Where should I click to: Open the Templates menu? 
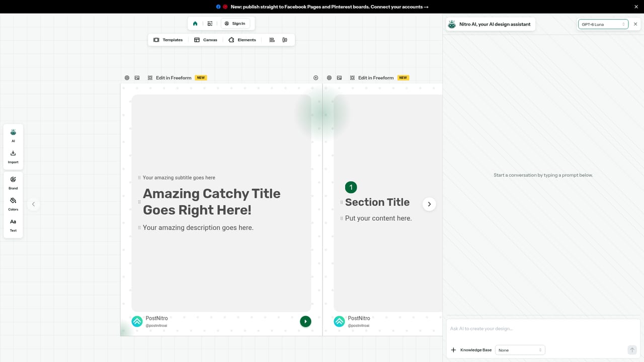tap(168, 40)
